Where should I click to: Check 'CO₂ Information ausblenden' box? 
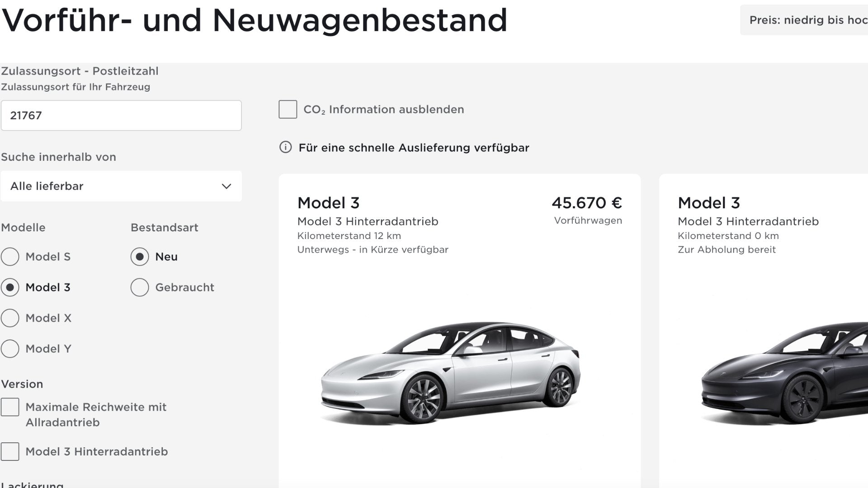(x=288, y=109)
